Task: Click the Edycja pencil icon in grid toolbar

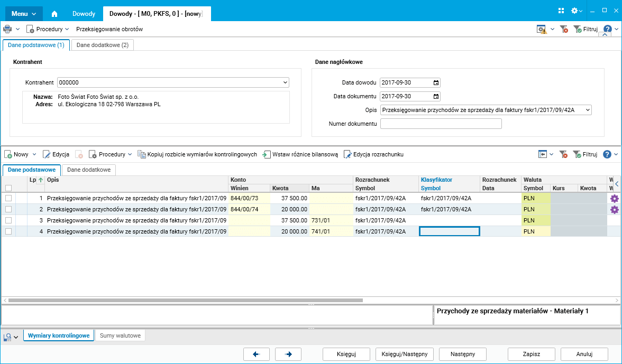Action: pyautogui.click(x=46, y=154)
